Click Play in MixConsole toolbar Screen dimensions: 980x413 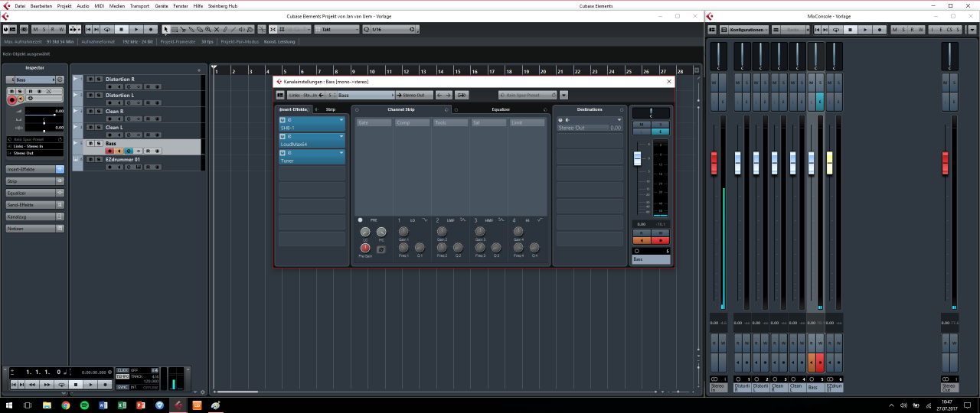click(865, 29)
